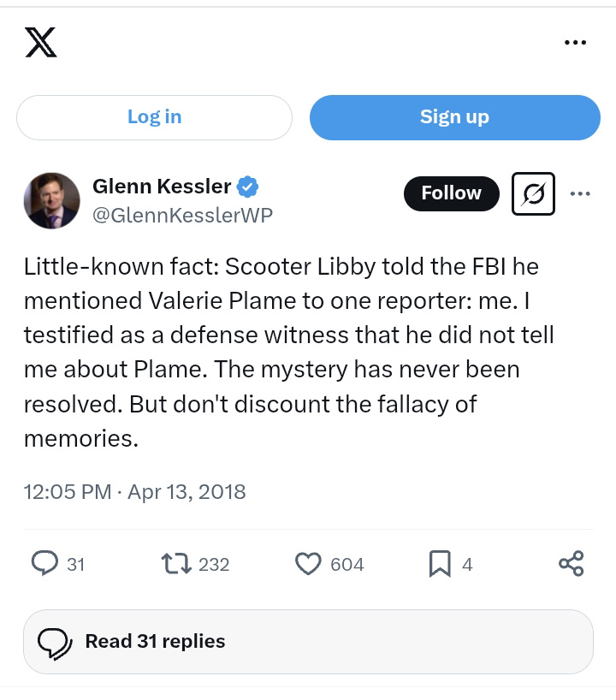616x700 pixels.
Task: Like the tweet with the heart icon
Action: [307, 563]
